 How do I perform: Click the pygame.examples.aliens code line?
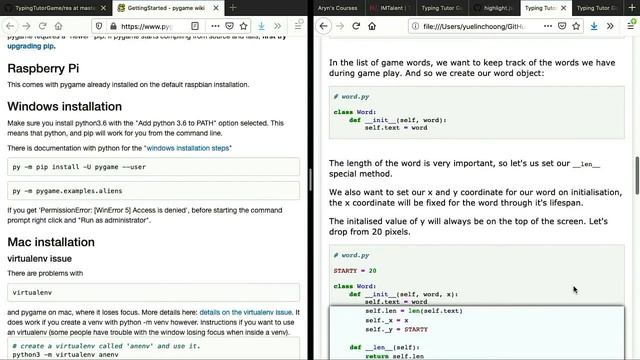pyautogui.click(x=153, y=191)
